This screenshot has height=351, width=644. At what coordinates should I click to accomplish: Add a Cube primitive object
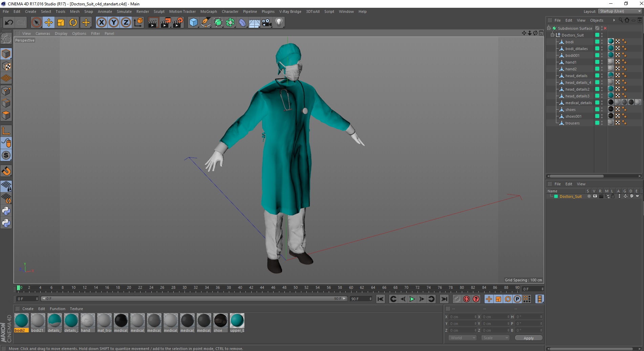(x=193, y=23)
